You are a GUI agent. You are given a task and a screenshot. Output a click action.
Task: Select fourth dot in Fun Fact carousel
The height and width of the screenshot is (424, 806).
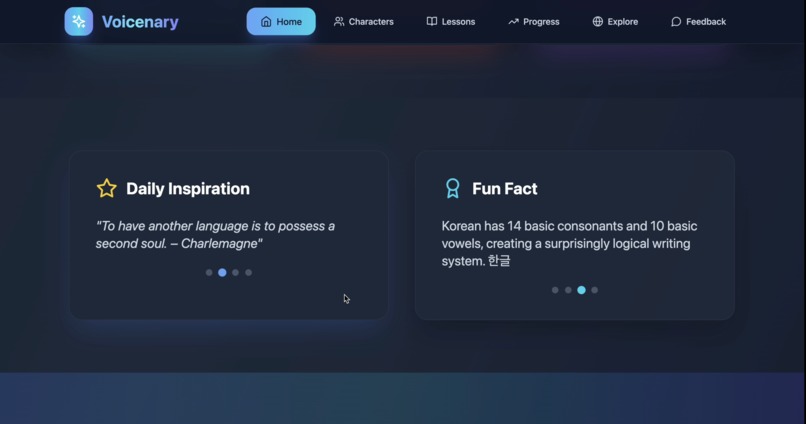pos(594,290)
